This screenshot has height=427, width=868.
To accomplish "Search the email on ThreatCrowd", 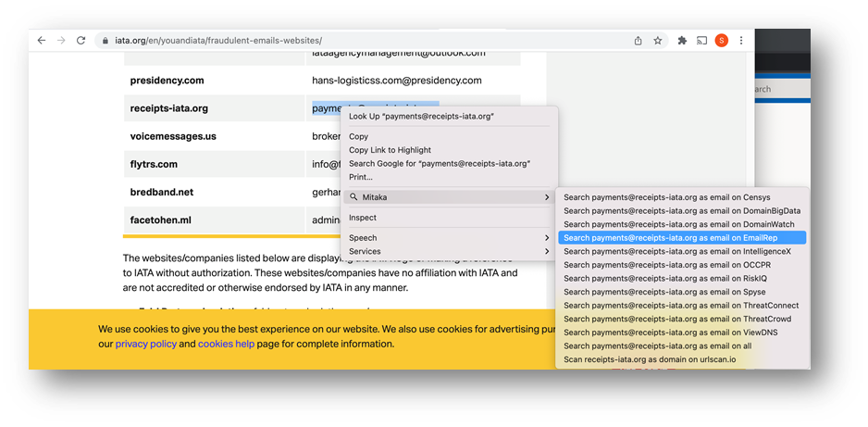I will click(x=682, y=319).
